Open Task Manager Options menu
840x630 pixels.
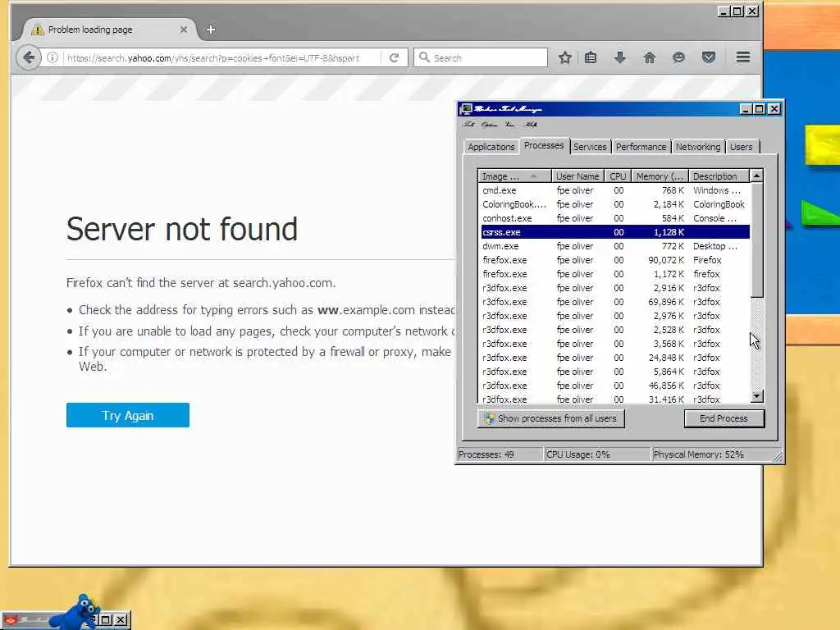click(x=489, y=125)
